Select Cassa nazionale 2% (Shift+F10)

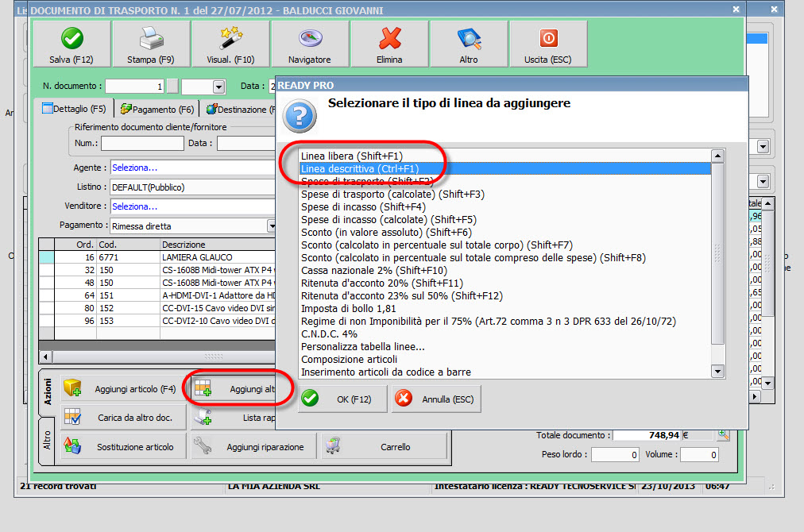click(505, 270)
